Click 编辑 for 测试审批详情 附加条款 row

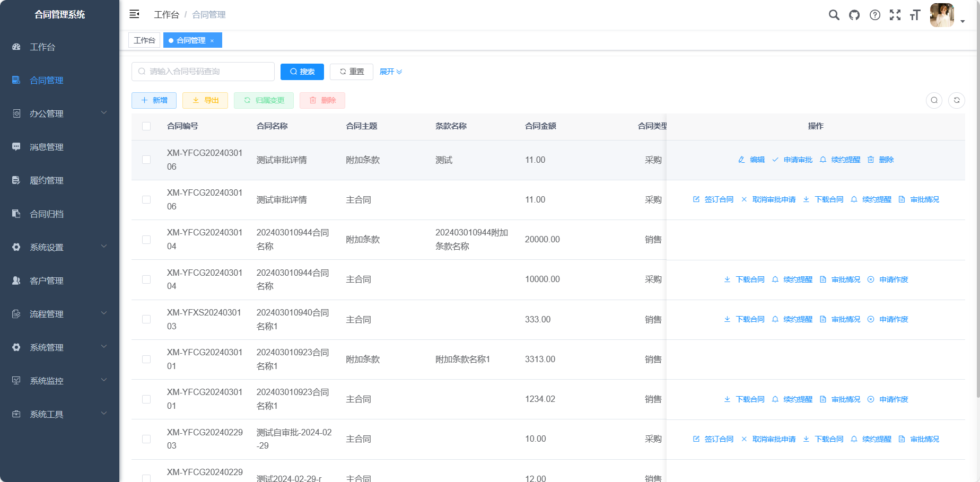(x=751, y=160)
